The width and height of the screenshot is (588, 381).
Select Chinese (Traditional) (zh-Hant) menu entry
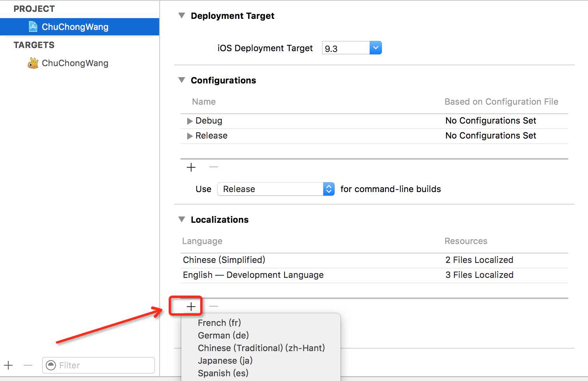261,348
